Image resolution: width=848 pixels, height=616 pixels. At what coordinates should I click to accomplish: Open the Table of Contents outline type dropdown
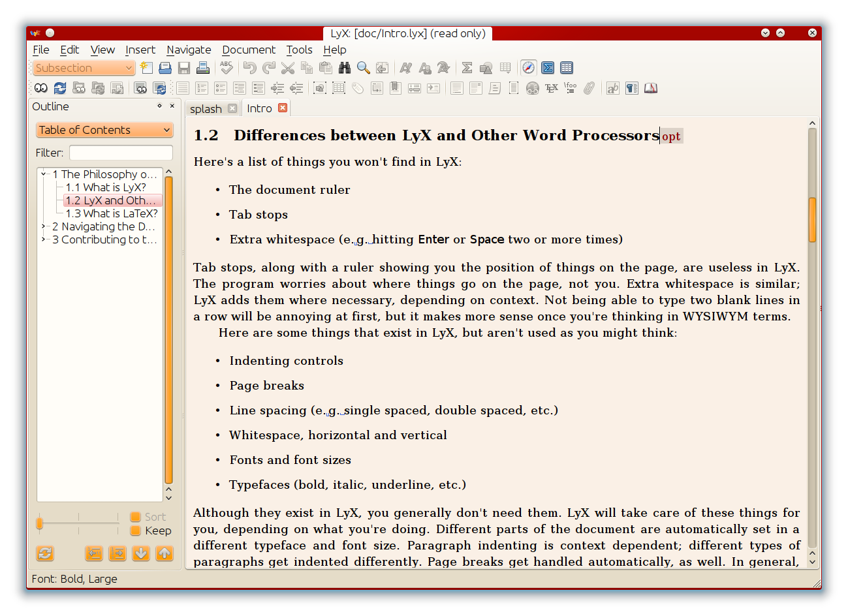pos(104,130)
